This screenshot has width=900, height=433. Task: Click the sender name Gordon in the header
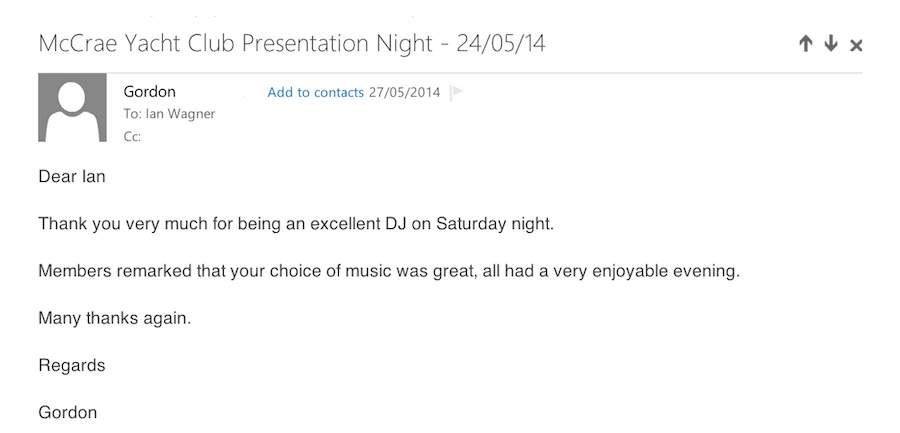pos(150,92)
